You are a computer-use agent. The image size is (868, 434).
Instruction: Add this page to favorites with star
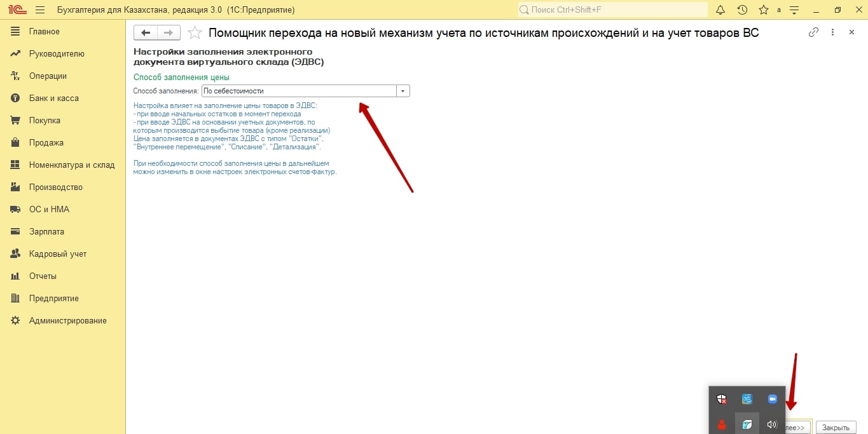(195, 33)
